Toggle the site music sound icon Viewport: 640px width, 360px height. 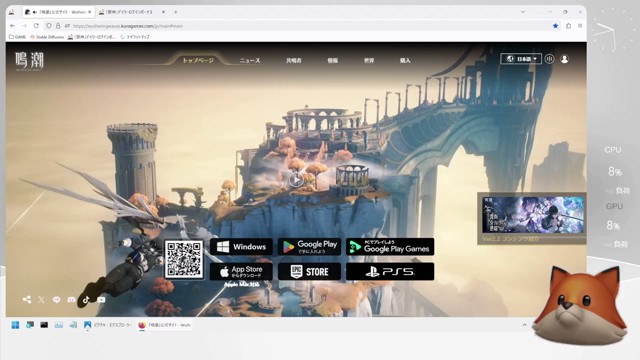tap(549, 59)
